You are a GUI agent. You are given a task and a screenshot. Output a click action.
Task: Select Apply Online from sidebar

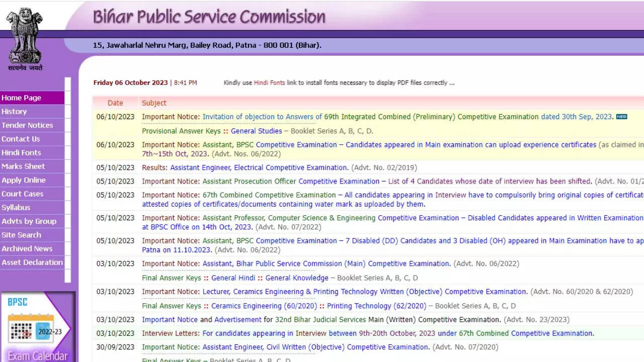tap(24, 180)
